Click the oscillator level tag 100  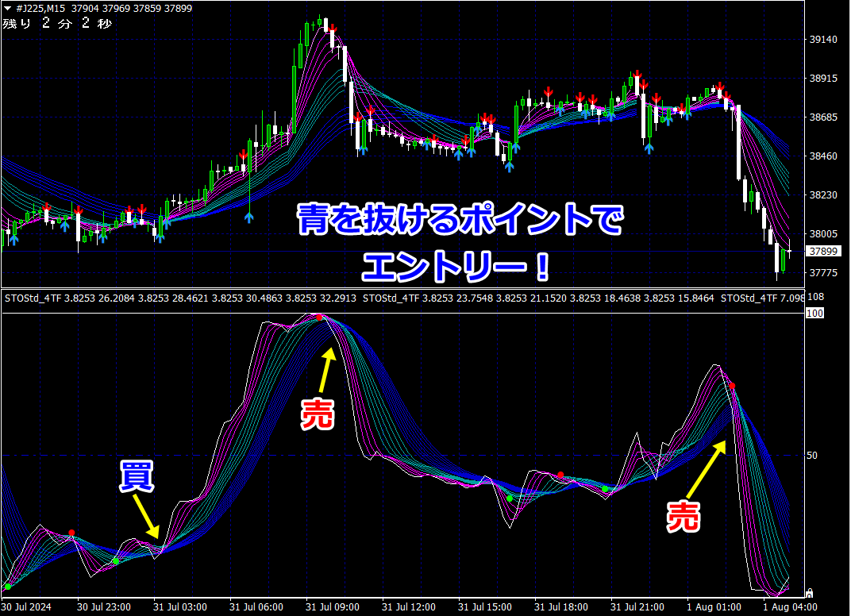[814, 313]
